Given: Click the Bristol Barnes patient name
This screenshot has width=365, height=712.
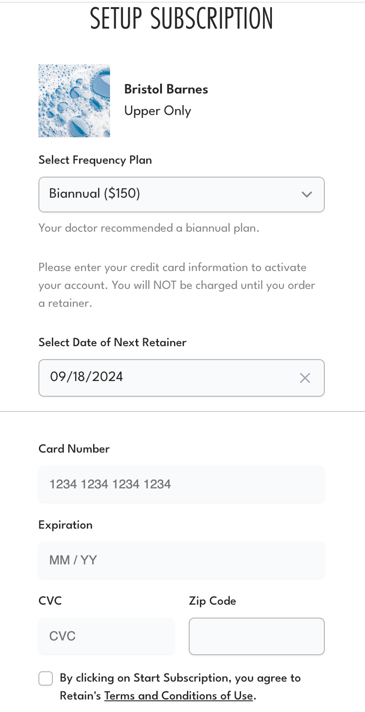Looking at the screenshot, I should 166,89.
